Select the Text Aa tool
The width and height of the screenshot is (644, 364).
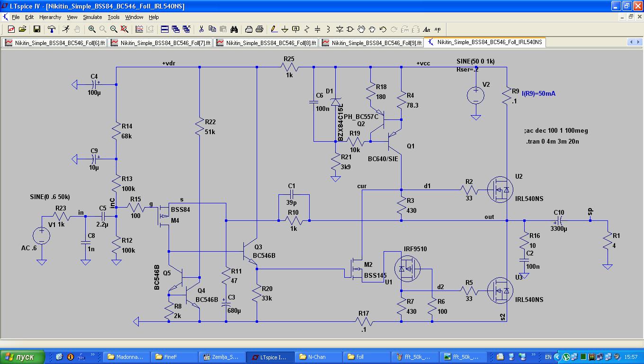pyautogui.click(x=427, y=29)
